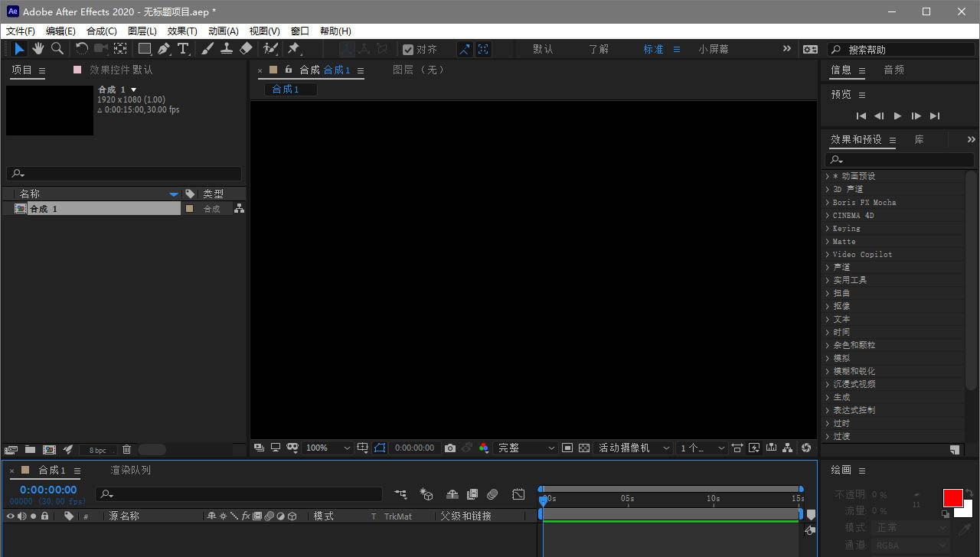Click the red foreground color swatch
The image size is (980, 557).
[x=952, y=498]
